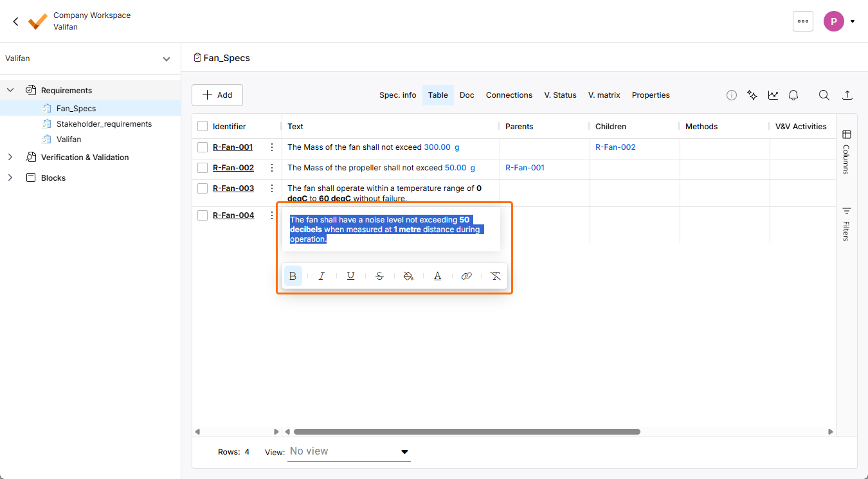Insert a link on selected text
868x479 pixels.
tap(467, 276)
